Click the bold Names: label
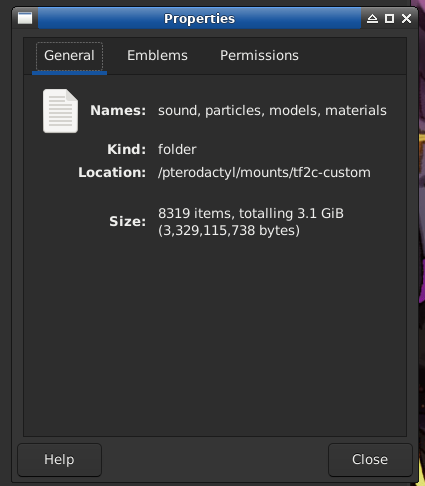The width and height of the screenshot is (425, 486). point(118,111)
